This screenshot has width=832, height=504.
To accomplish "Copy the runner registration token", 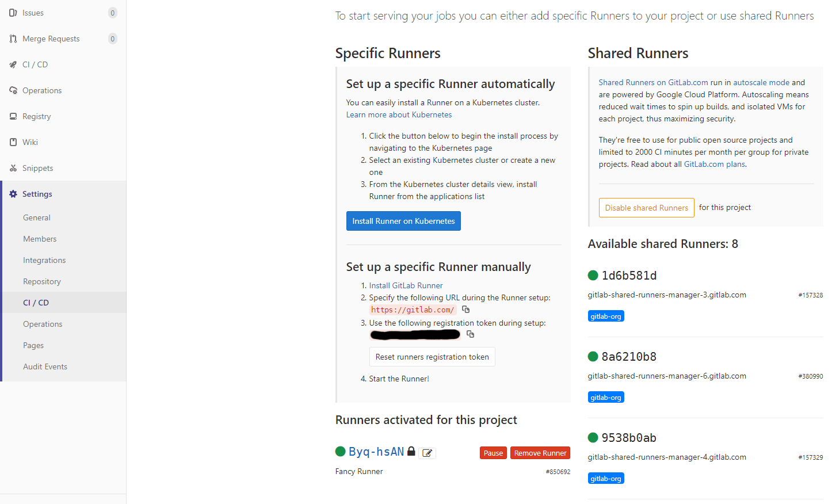I will [x=470, y=334].
